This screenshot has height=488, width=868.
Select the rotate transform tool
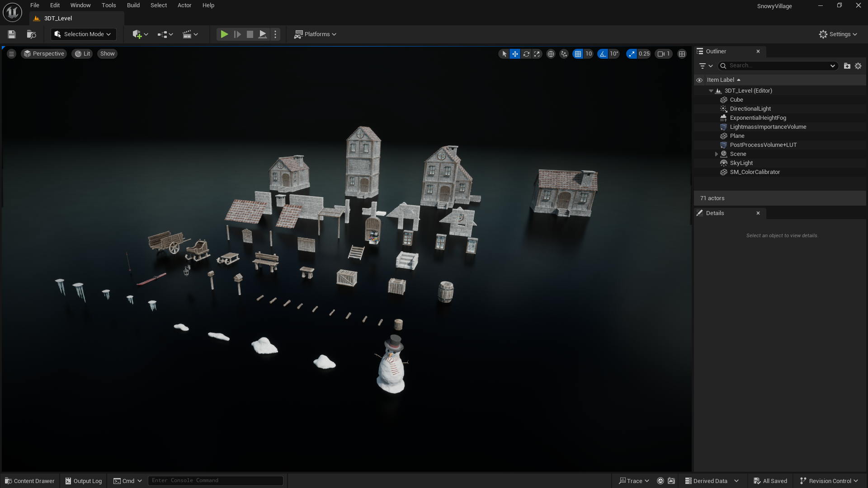pyautogui.click(x=526, y=54)
